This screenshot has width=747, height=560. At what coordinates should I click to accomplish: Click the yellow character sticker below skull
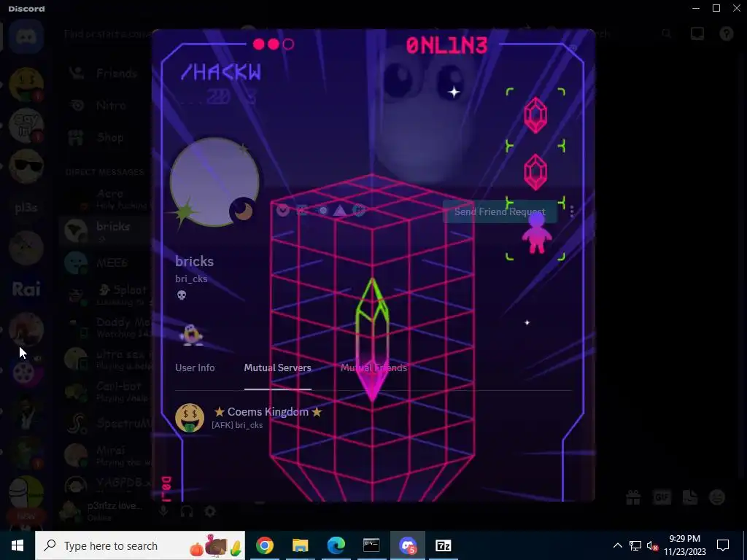tap(192, 334)
